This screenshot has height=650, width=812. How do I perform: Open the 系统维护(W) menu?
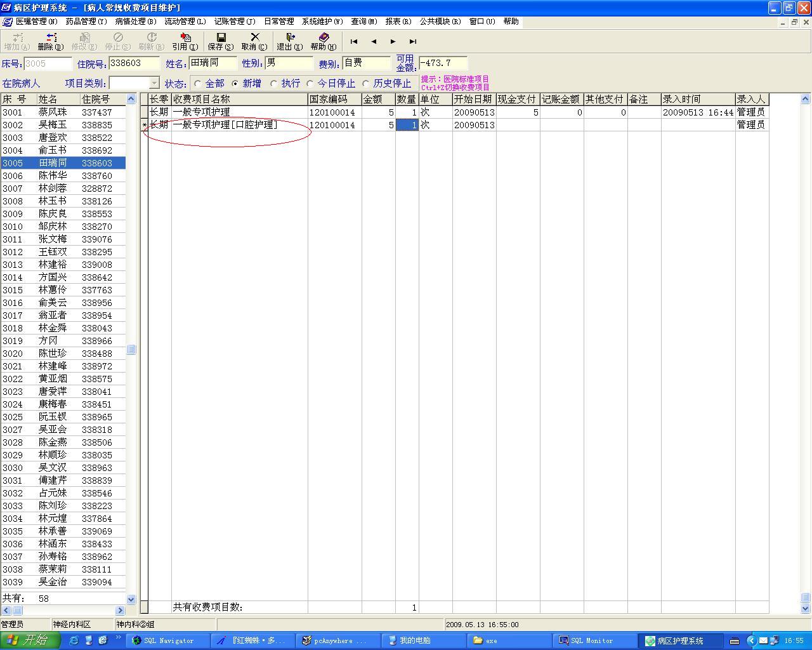[x=322, y=22]
